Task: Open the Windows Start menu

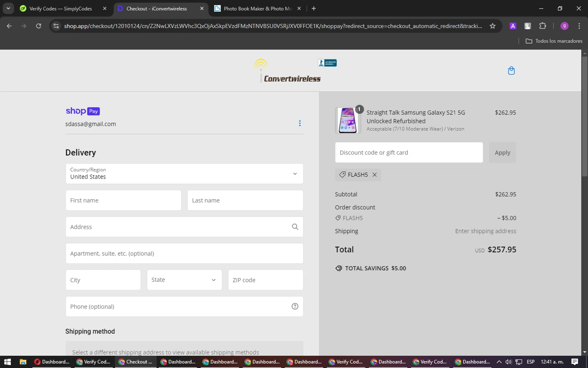Action: point(7,362)
